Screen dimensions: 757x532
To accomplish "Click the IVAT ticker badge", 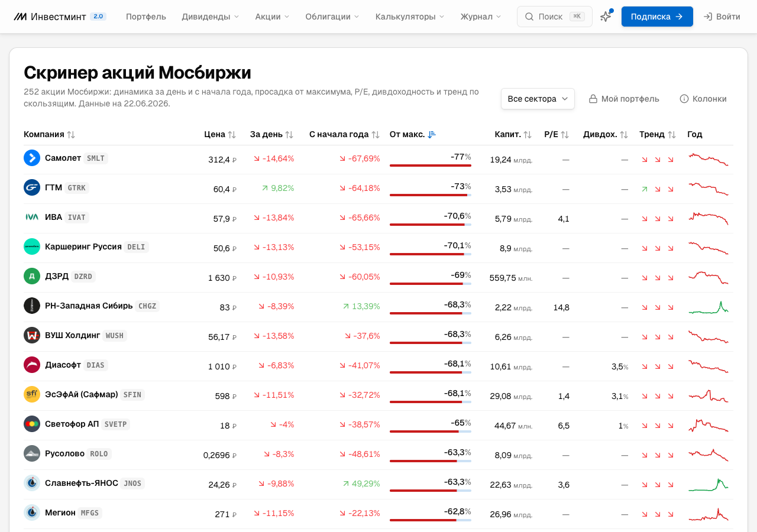I will [77, 217].
